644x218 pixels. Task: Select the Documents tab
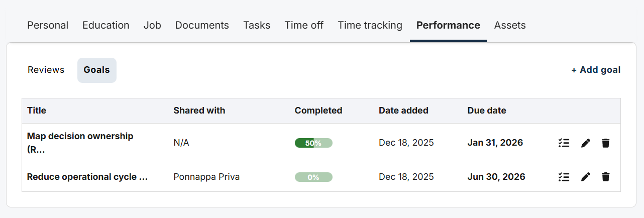click(202, 25)
